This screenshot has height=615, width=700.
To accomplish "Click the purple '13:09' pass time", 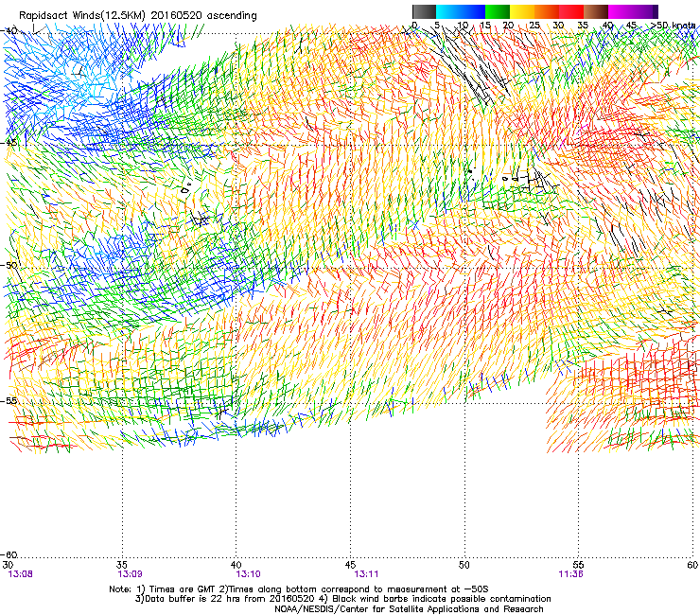I will coord(130,574).
